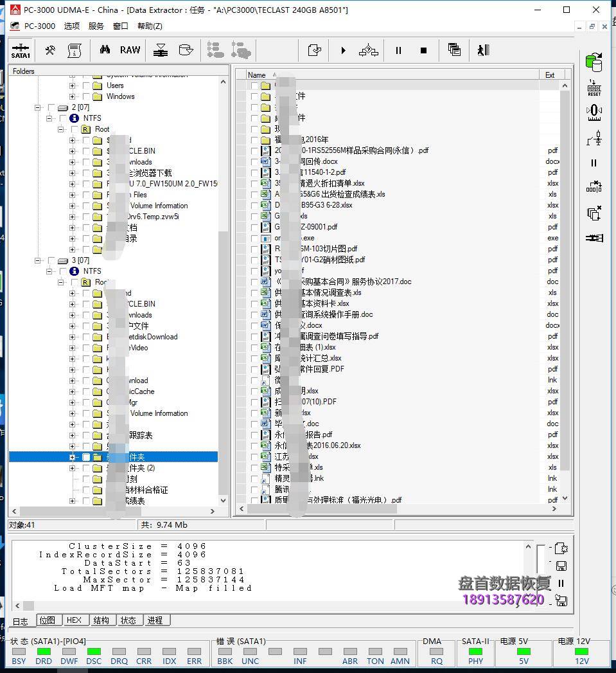Open the 服务 menu
Screen dimensions: 616x673
96,26
